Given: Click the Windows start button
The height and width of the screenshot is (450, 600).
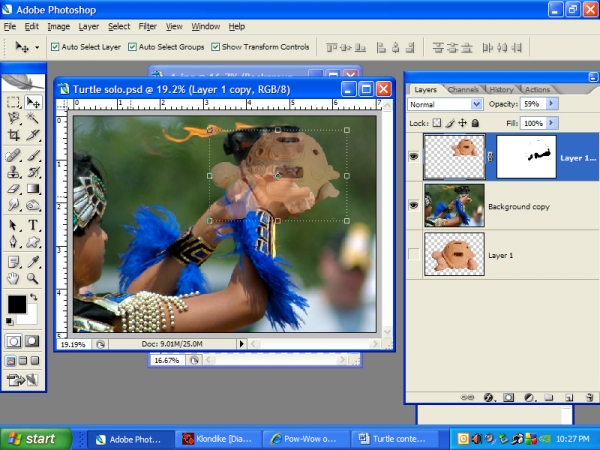Looking at the screenshot, I should click(36, 439).
